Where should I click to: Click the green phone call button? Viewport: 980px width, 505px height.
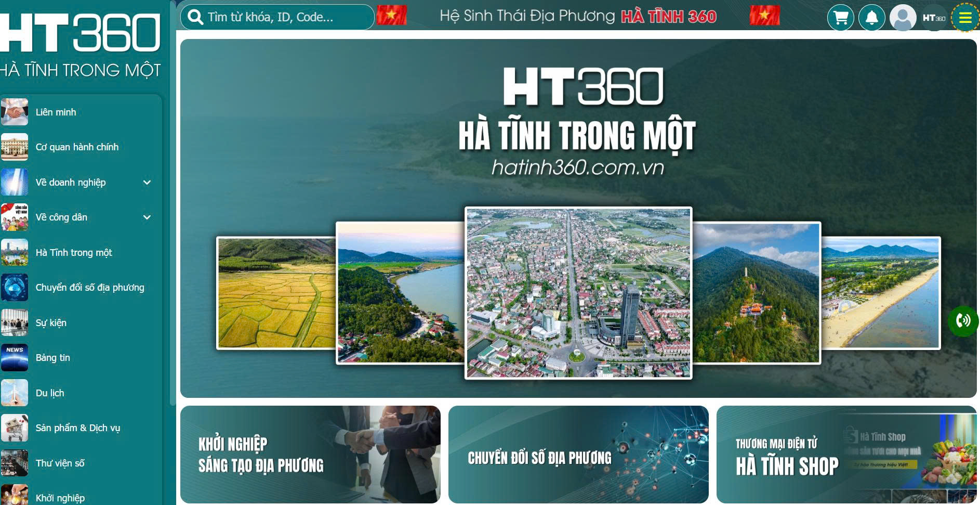963,321
